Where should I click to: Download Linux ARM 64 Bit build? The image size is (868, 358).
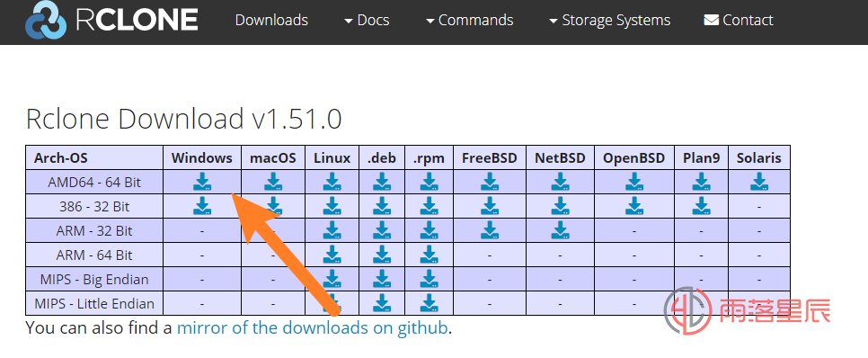tap(332, 255)
